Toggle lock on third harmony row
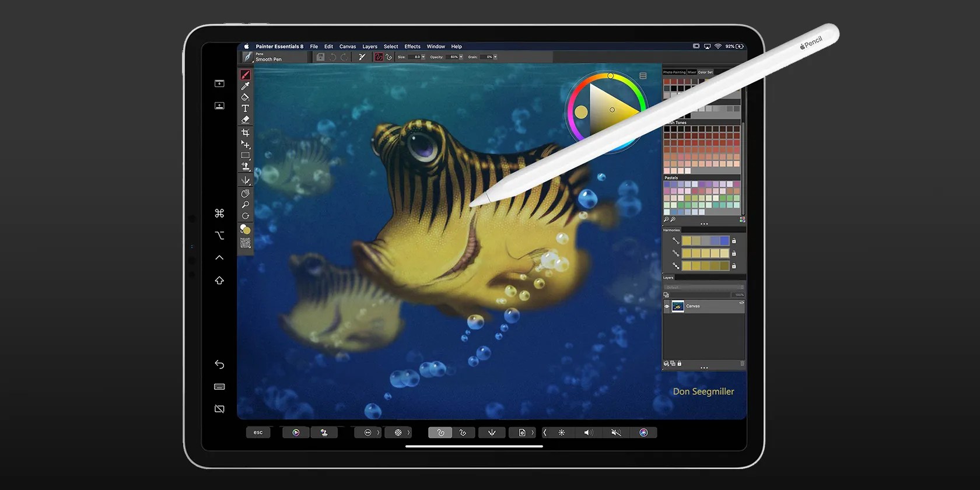Viewport: 980px width, 490px height. pyautogui.click(x=734, y=266)
